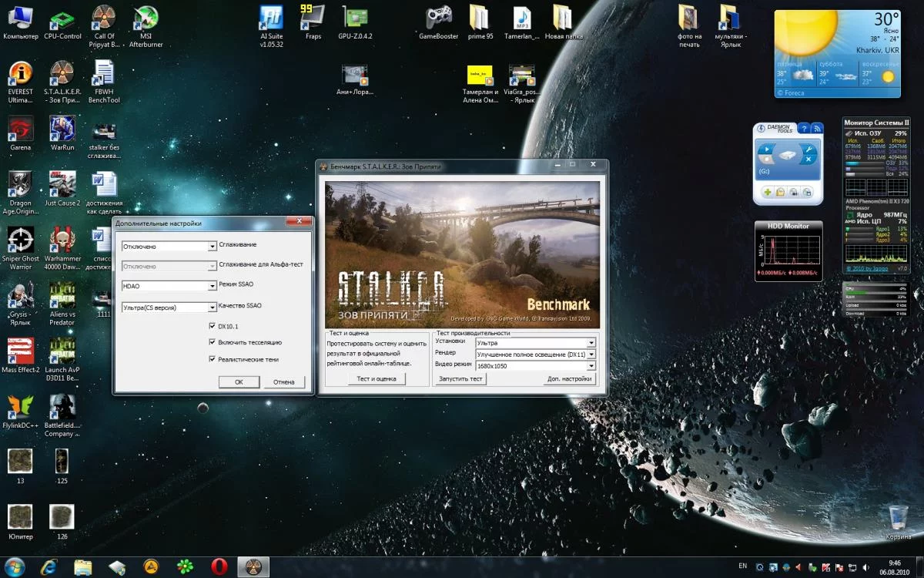This screenshot has width=924, height=578.
Task: Toggle the 'Включить тесселяцию' checkbox
Action: pos(213,342)
